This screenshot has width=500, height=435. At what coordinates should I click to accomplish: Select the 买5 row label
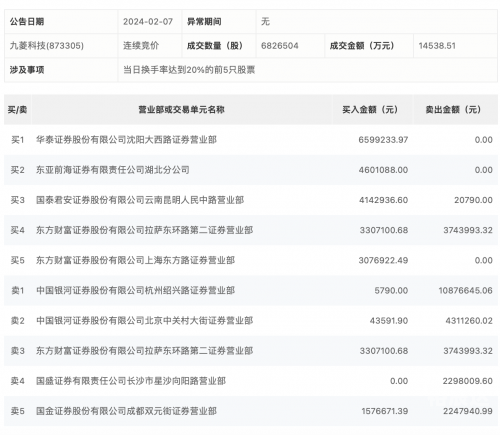coord(18,260)
